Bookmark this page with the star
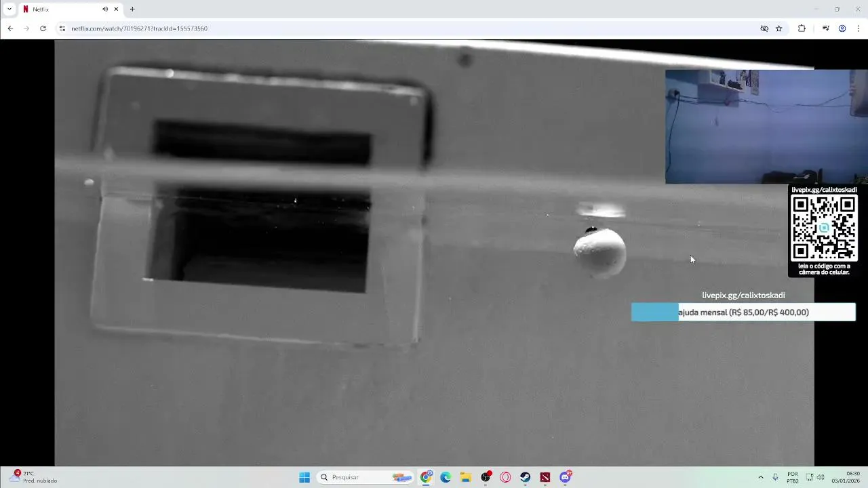The width and height of the screenshot is (868, 488). [779, 28]
